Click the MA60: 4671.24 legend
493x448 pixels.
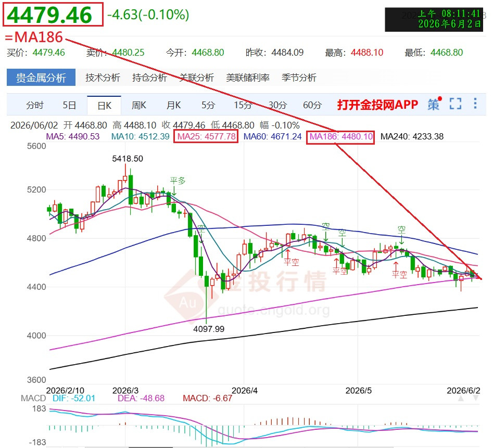pyautogui.click(x=273, y=136)
